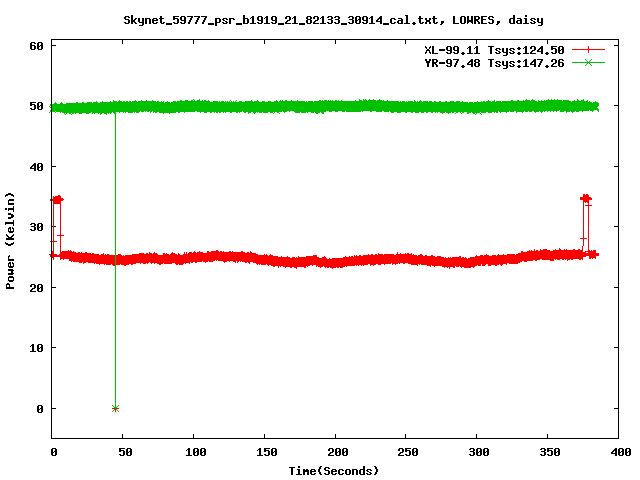
Task: Click the x-axis tick label 150
Action: 267,452
